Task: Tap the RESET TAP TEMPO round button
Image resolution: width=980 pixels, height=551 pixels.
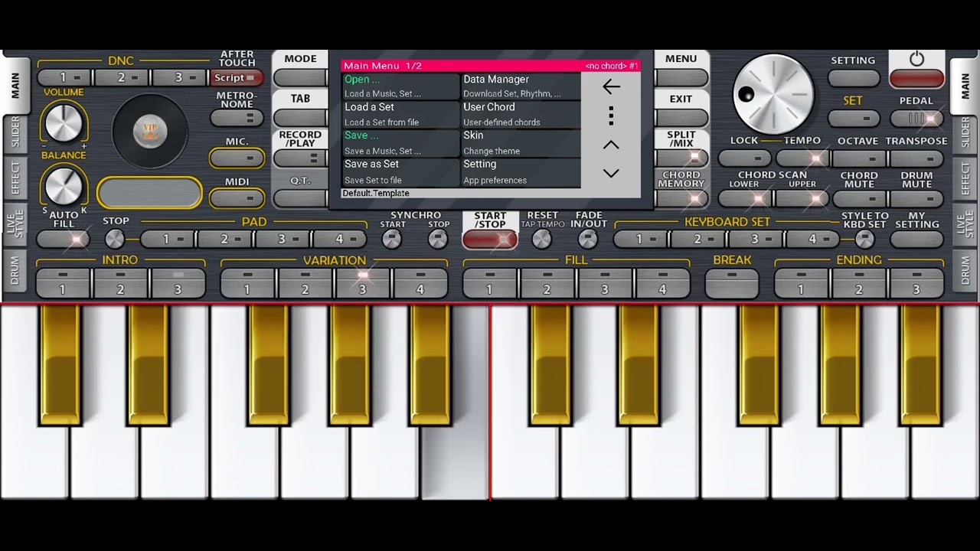Action: tap(542, 240)
